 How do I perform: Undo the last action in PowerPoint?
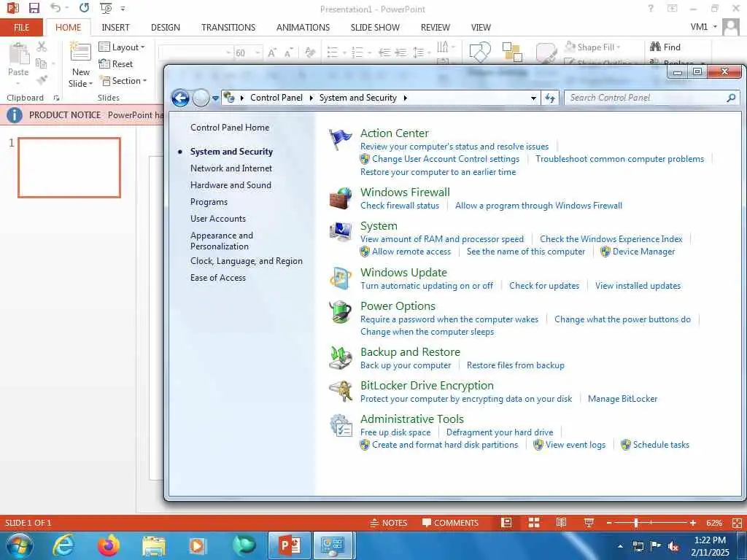point(55,8)
